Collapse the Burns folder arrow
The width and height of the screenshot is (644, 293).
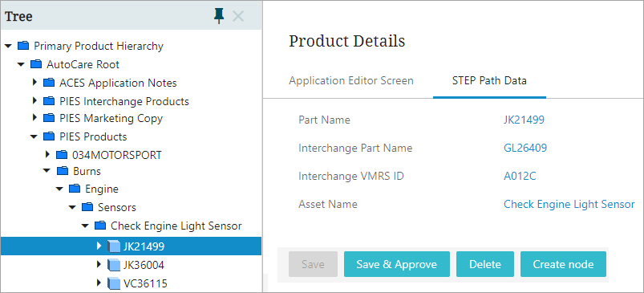point(47,170)
